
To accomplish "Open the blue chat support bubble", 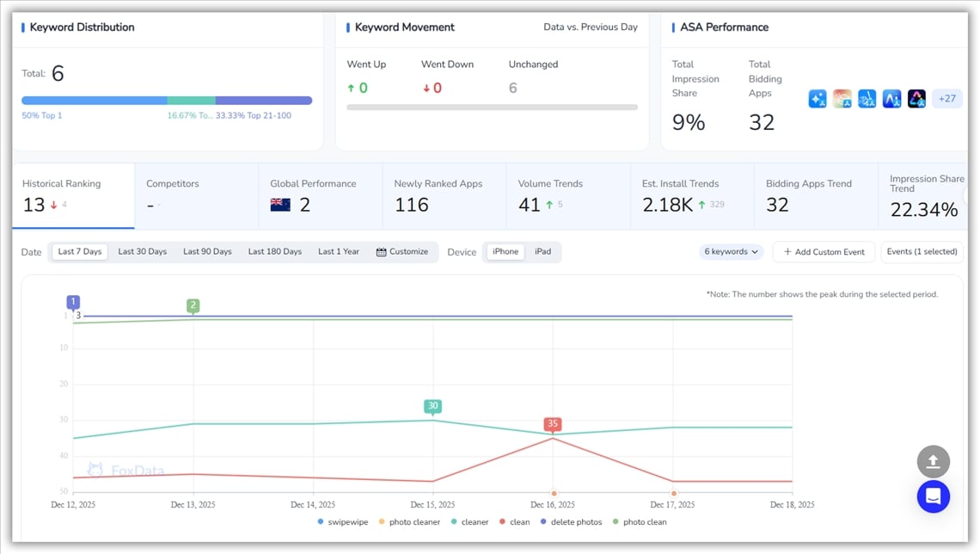I will tap(933, 496).
